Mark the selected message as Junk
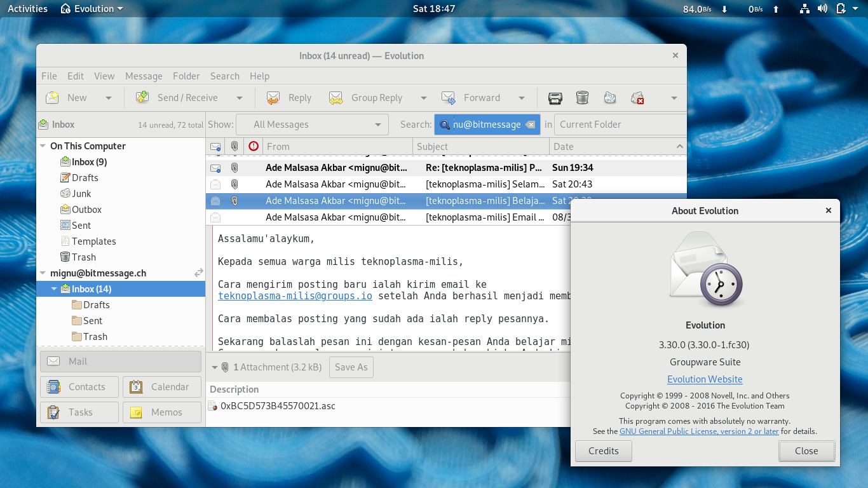868x488 pixels. (x=609, y=97)
